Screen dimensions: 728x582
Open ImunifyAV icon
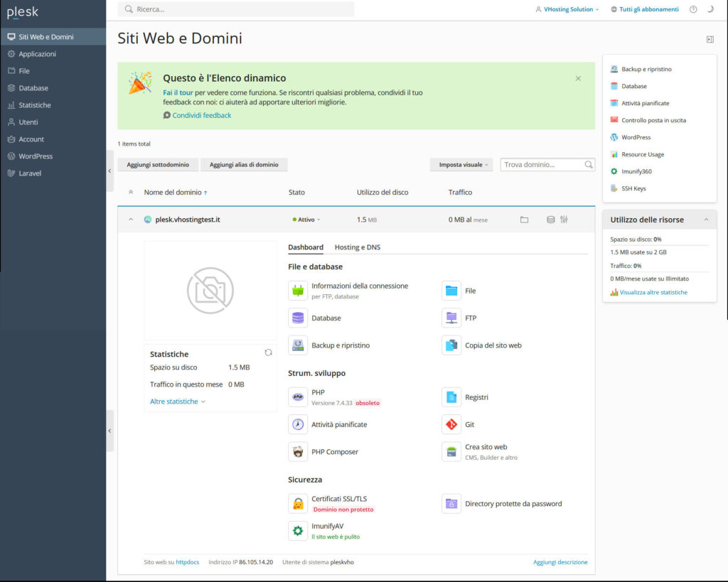(298, 531)
